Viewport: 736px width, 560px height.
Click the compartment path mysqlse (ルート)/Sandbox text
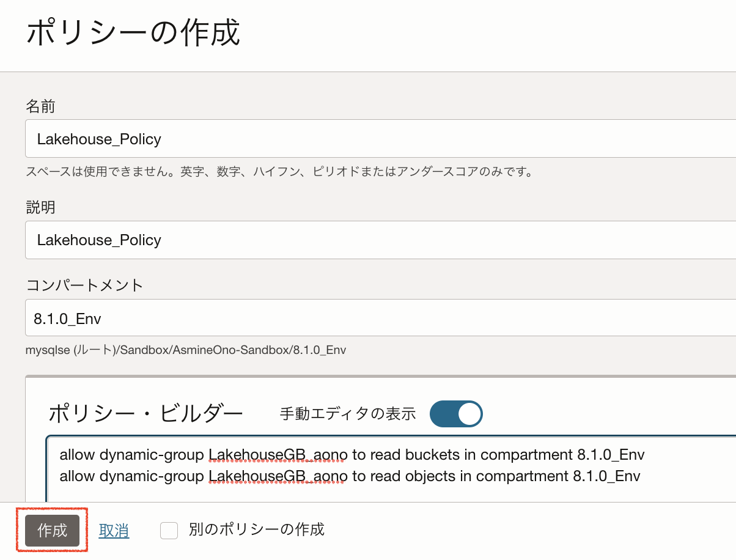point(185,350)
